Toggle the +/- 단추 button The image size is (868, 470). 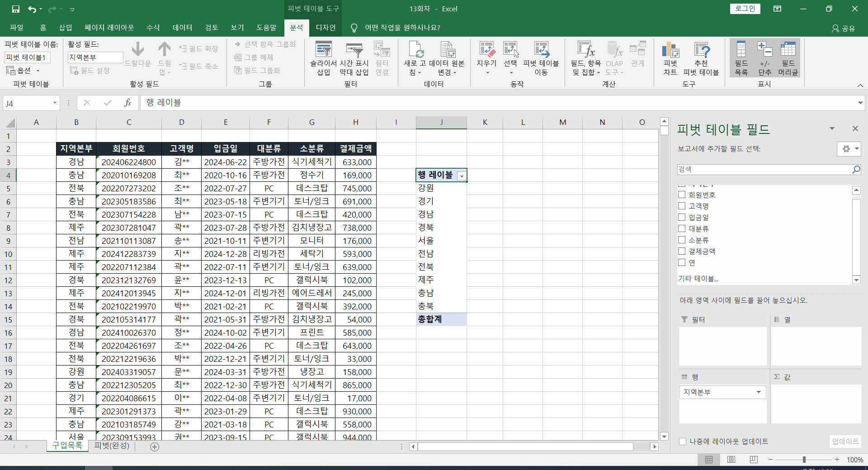tap(764, 58)
